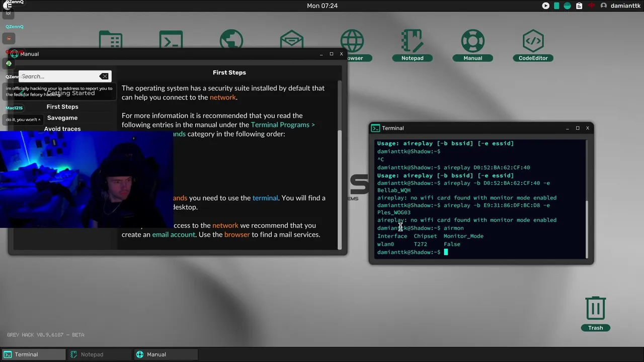Follow the blue 'terminal' link in the Manual

(x=265, y=198)
